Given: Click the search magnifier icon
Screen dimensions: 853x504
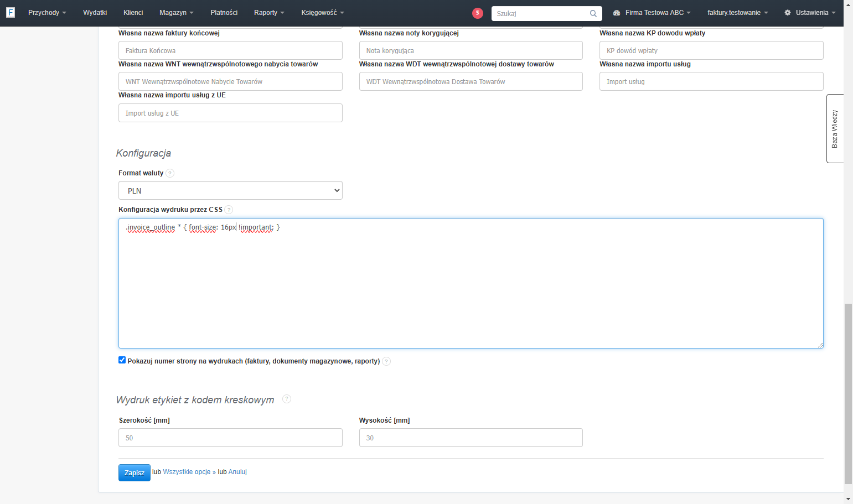Looking at the screenshot, I should [593, 13].
